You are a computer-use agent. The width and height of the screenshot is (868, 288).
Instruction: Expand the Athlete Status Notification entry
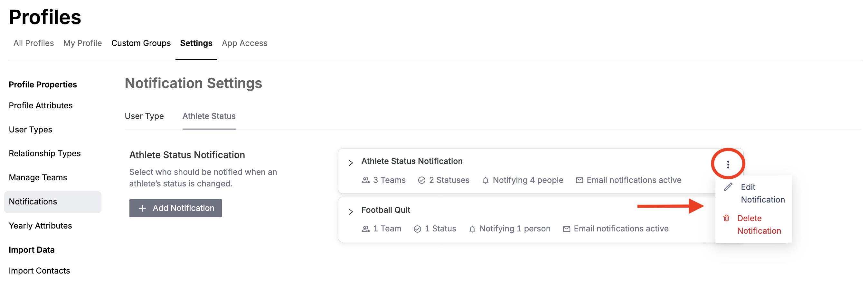[351, 163]
